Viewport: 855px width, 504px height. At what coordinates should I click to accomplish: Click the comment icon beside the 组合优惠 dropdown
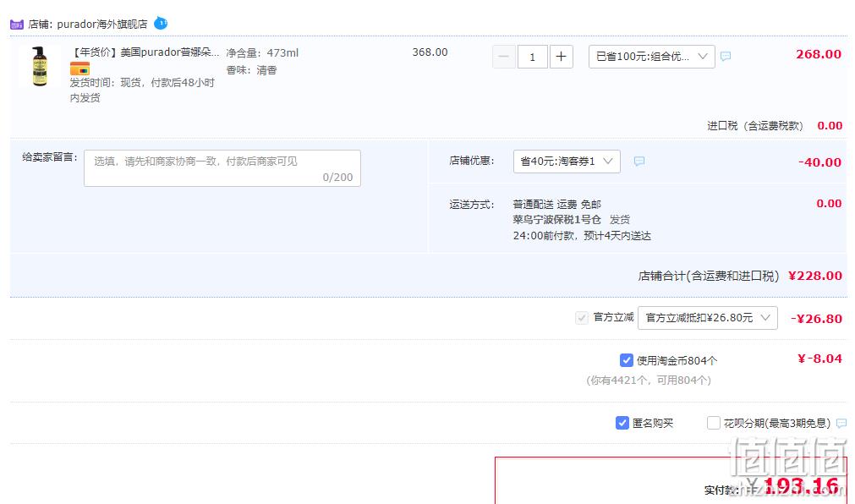[x=726, y=56]
